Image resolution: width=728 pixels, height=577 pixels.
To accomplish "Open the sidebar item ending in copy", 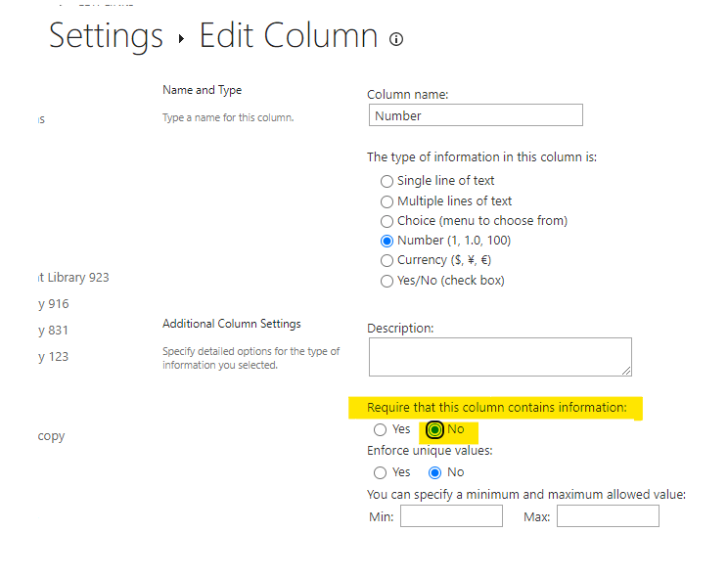I will pyautogui.click(x=51, y=436).
